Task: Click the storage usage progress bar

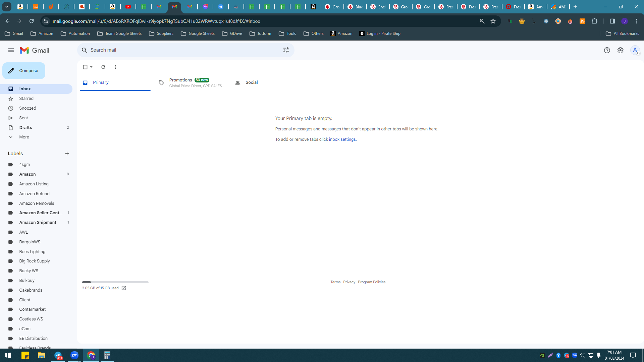Action: pyautogui.click(x=115, y=282)
